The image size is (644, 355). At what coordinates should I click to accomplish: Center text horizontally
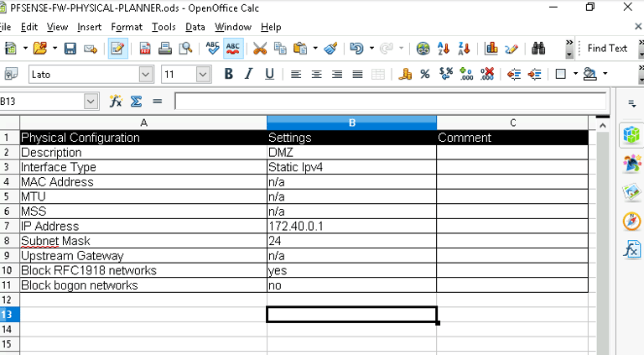tap(316, 75)
